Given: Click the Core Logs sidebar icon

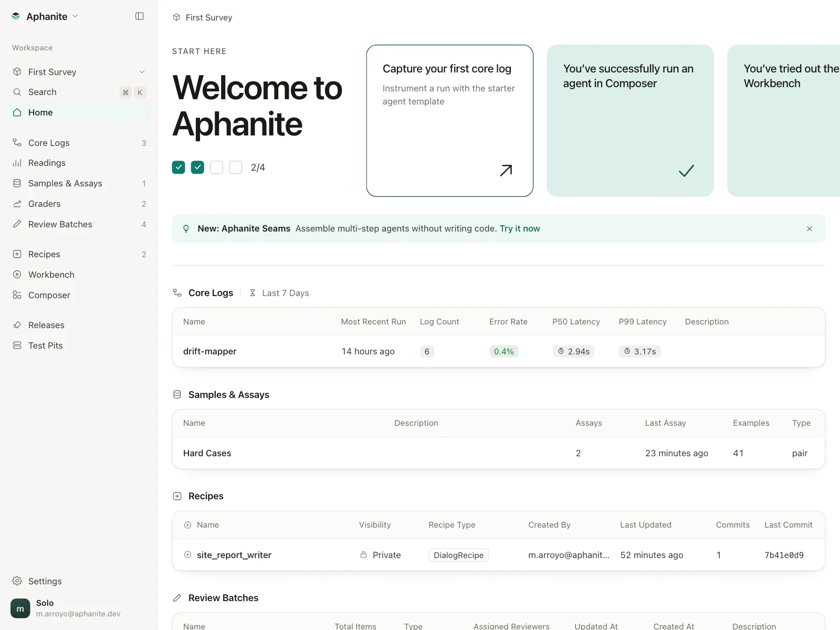Looking at the screenshot, I should (17, 143).
